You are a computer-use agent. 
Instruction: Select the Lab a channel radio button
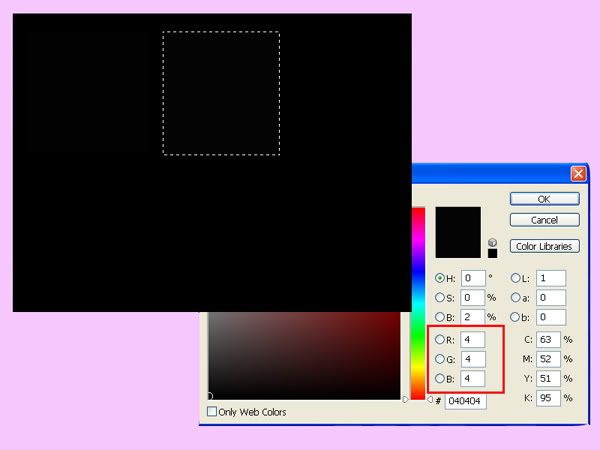(x=516, y=297)
